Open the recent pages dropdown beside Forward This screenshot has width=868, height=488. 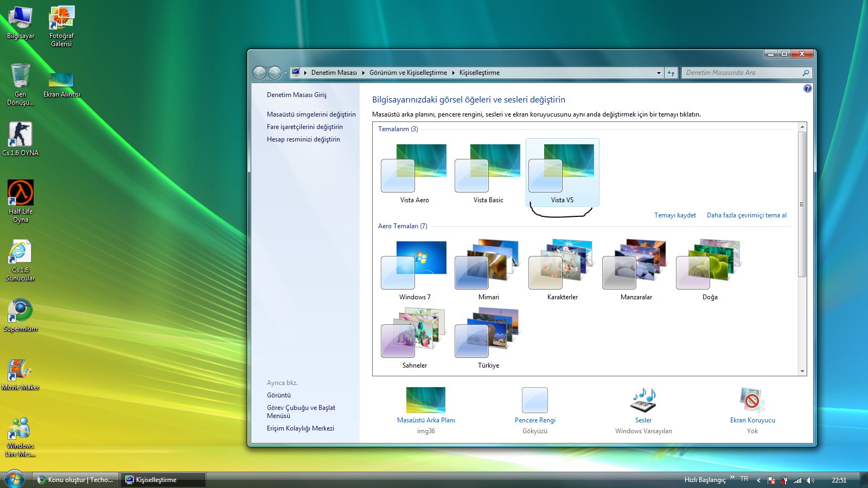coord(286,73)
